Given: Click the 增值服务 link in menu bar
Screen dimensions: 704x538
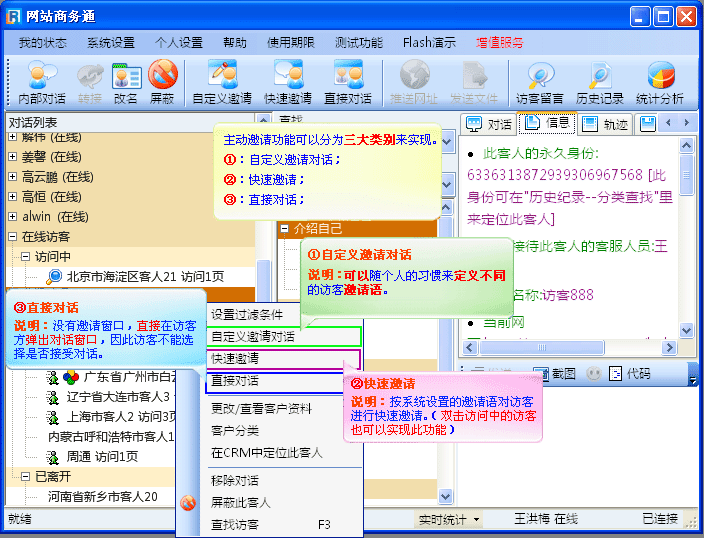Looking at the screenshot, I should (x=499, y=43).
